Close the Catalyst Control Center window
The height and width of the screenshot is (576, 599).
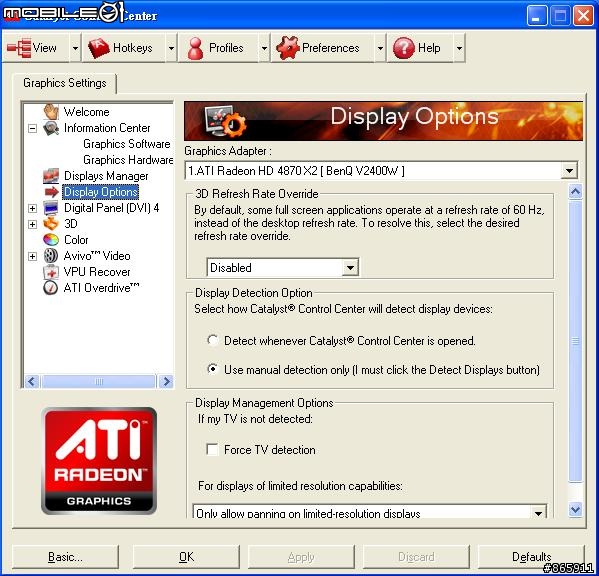583,16
